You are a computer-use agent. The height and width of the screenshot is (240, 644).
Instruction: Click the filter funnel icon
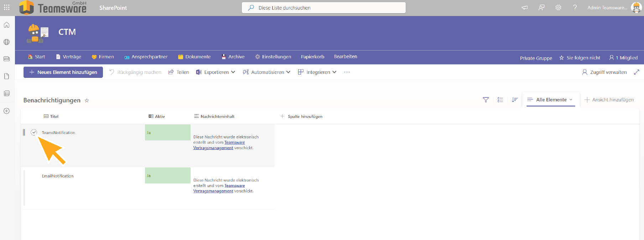pos(485,100)
